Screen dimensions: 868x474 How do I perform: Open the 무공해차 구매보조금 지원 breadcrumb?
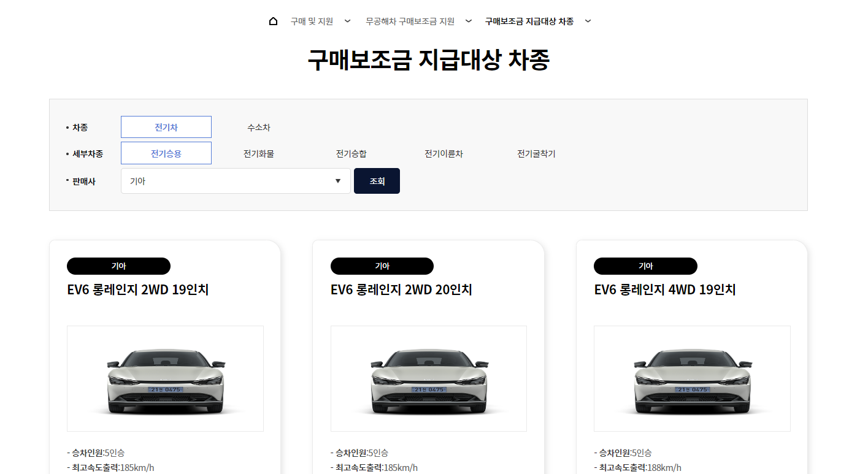[x=410, y=21]
